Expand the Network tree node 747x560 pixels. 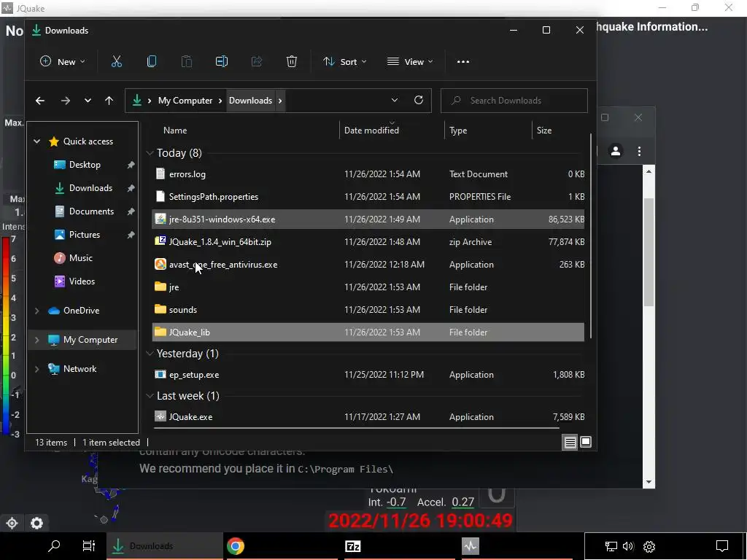(37, 369)
